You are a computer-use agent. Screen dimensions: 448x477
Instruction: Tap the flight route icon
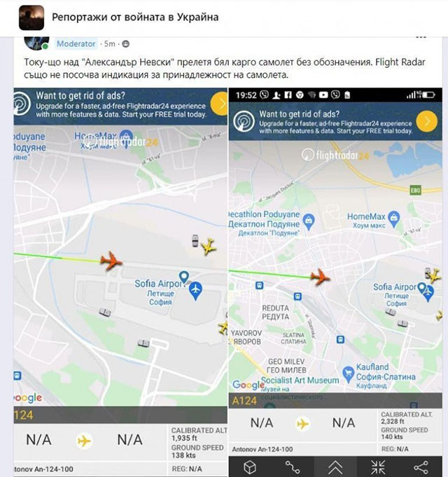[293, 467]
